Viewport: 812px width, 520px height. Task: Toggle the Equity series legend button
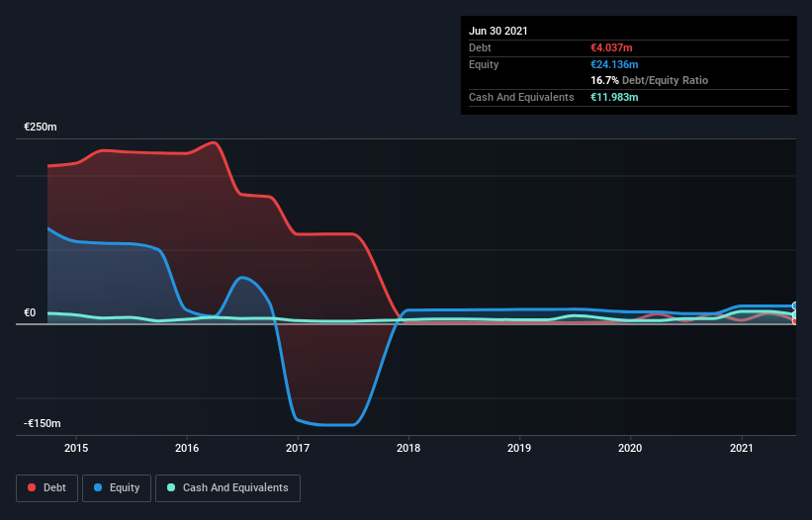117,488
